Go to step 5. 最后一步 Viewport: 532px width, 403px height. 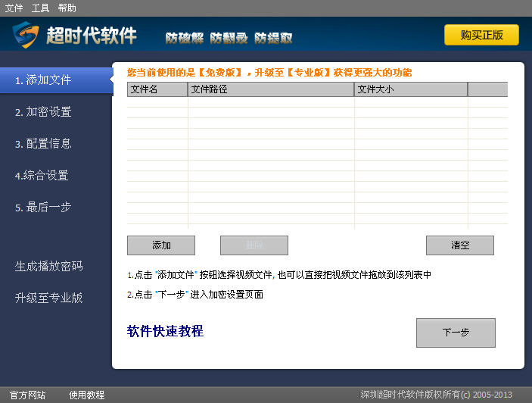click(43, 207)
